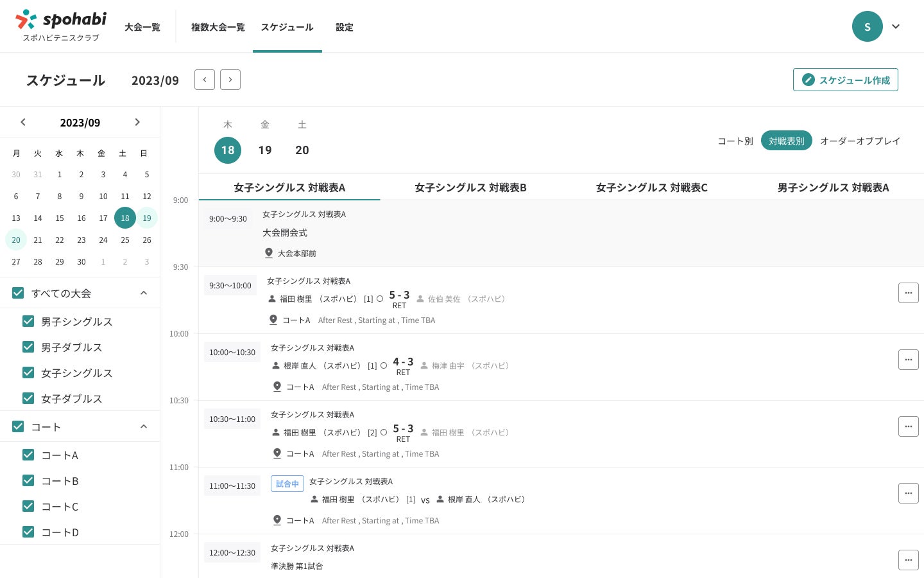Viewport: 924px width, 578px height.
Task: Go to next month with header arrow button
Action: 230,80
